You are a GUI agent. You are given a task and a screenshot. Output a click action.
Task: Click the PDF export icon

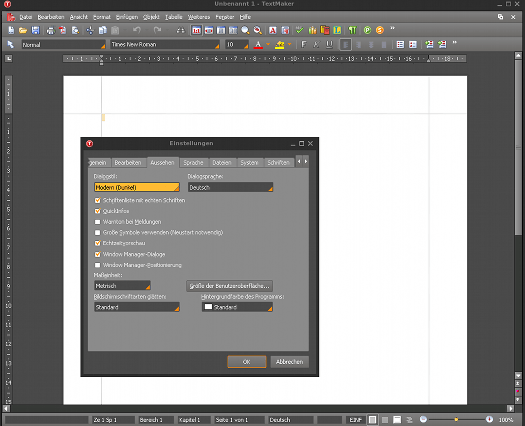point(63,30)
